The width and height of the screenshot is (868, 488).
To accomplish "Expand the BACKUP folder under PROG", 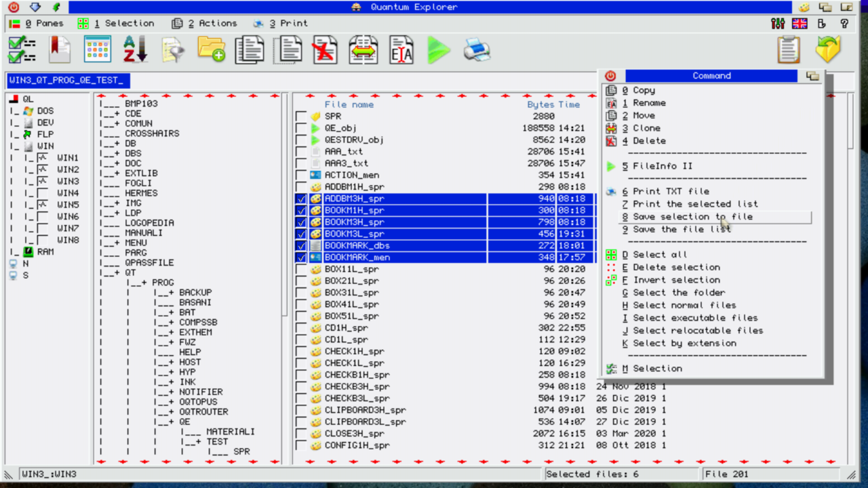I will [x=172, y=293].
